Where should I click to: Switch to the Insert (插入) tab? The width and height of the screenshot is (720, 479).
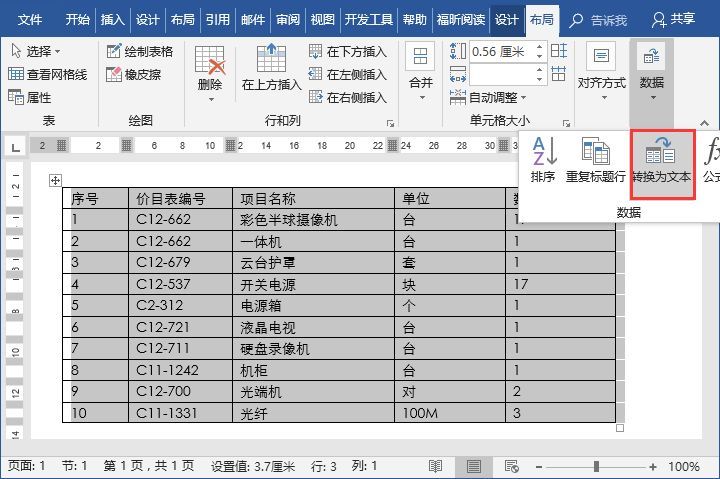pyautogui.click(x=112, y=20)
